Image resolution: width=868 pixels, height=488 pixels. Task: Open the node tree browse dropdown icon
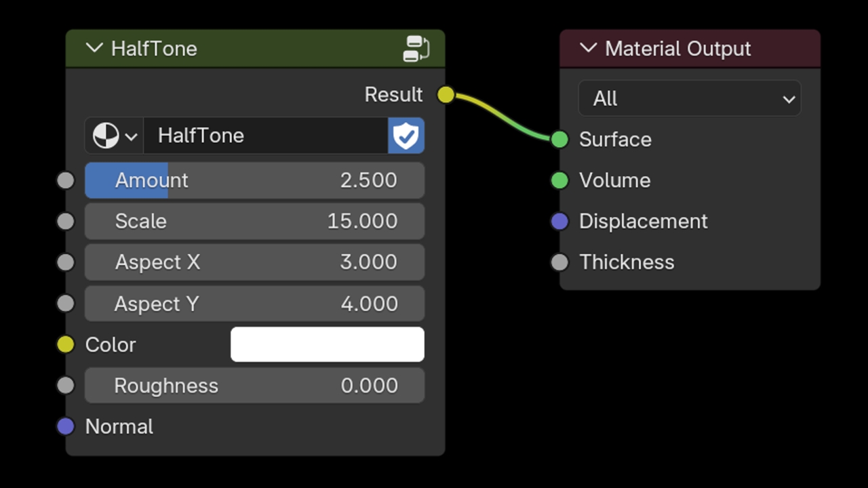click(x=114, y=136)
